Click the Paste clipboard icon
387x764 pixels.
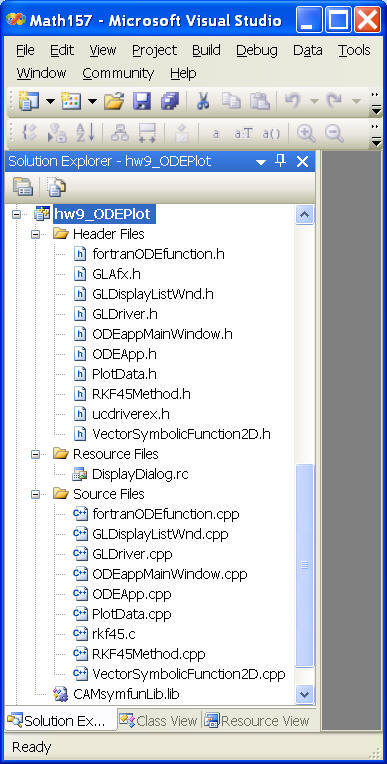tap(260, 101)
